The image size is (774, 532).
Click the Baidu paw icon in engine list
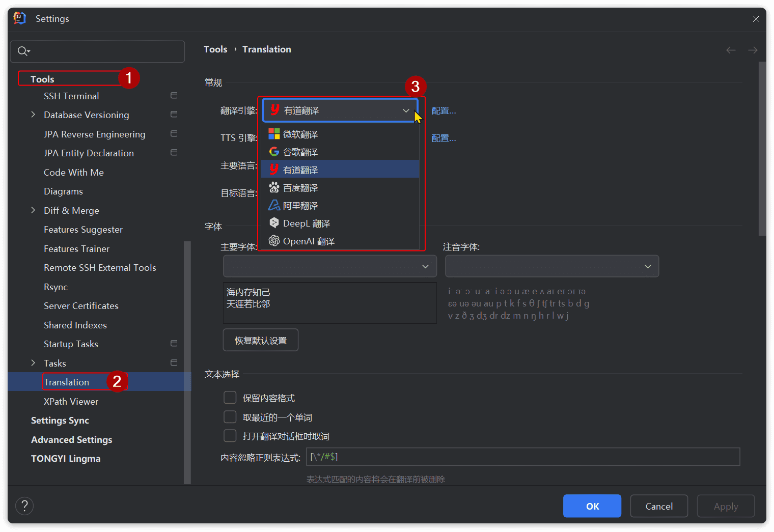pos(274,187)
